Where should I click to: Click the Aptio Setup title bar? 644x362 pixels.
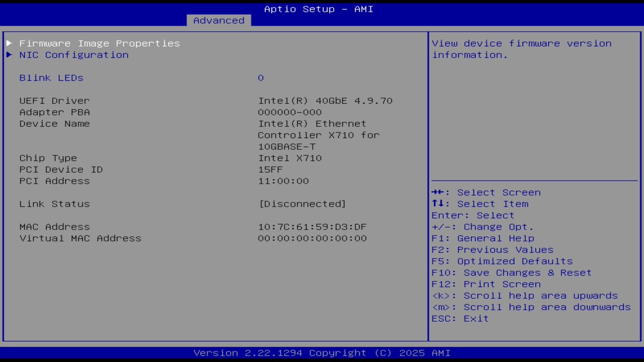click(x=318, y=9)
